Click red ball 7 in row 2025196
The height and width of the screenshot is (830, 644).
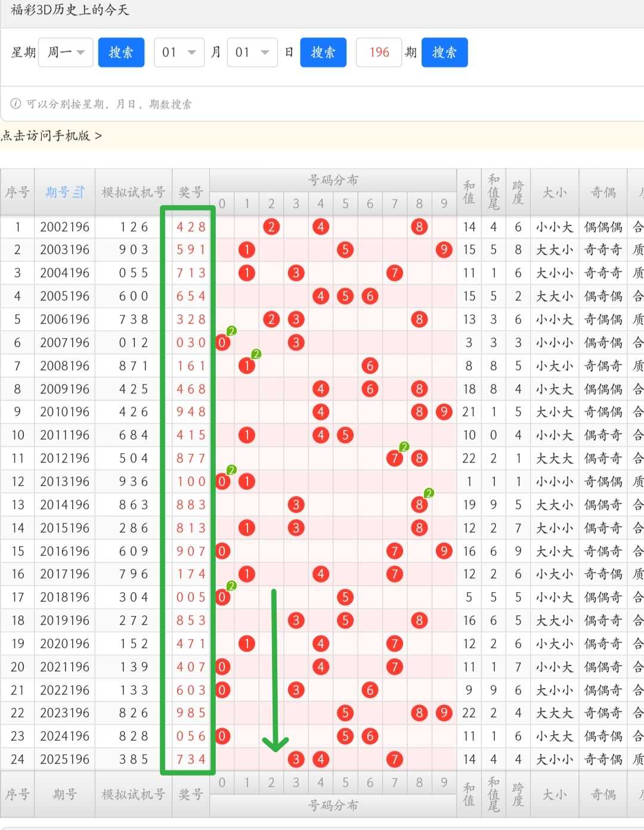point(394,759)
